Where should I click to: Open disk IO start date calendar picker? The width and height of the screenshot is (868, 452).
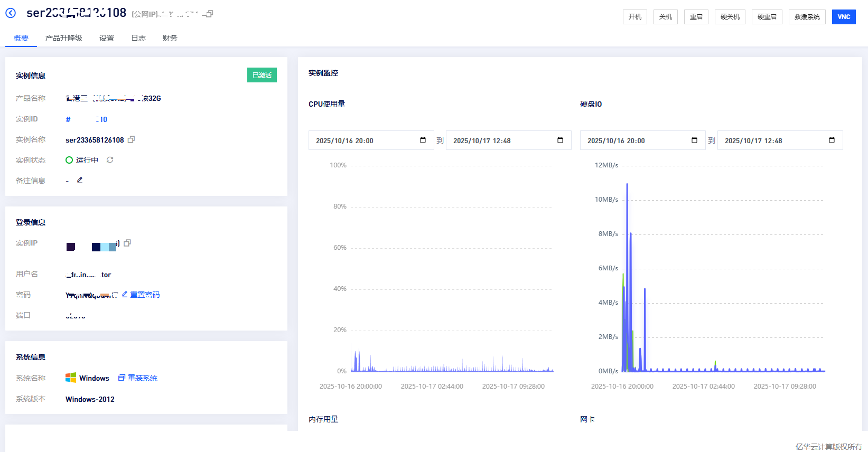(x=694, y=140)
